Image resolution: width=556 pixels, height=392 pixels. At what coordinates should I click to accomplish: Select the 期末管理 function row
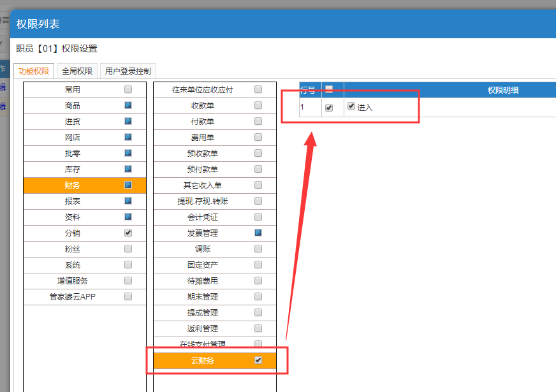tap(215, 297)
